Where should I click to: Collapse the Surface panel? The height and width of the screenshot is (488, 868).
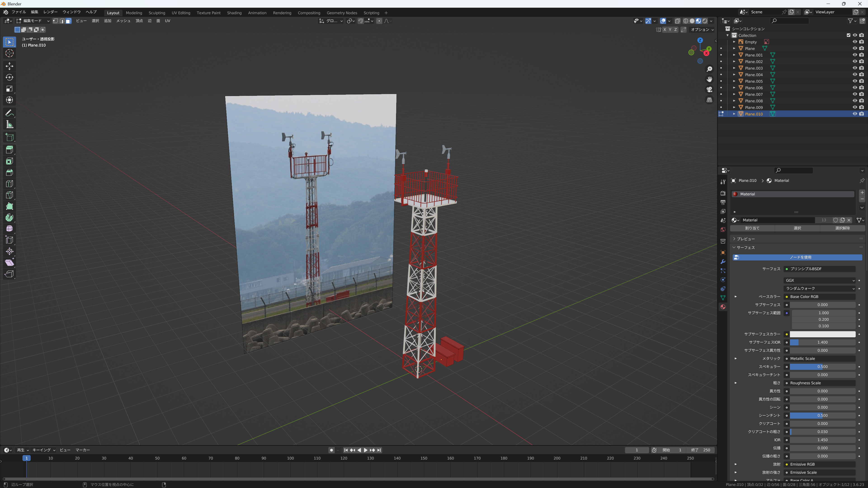745,248
